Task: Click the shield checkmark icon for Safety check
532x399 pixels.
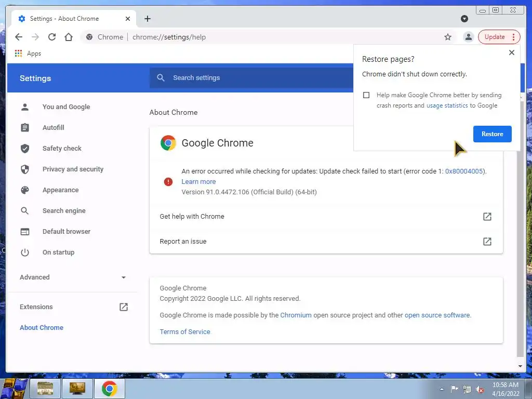Action: tap(25, 148)
